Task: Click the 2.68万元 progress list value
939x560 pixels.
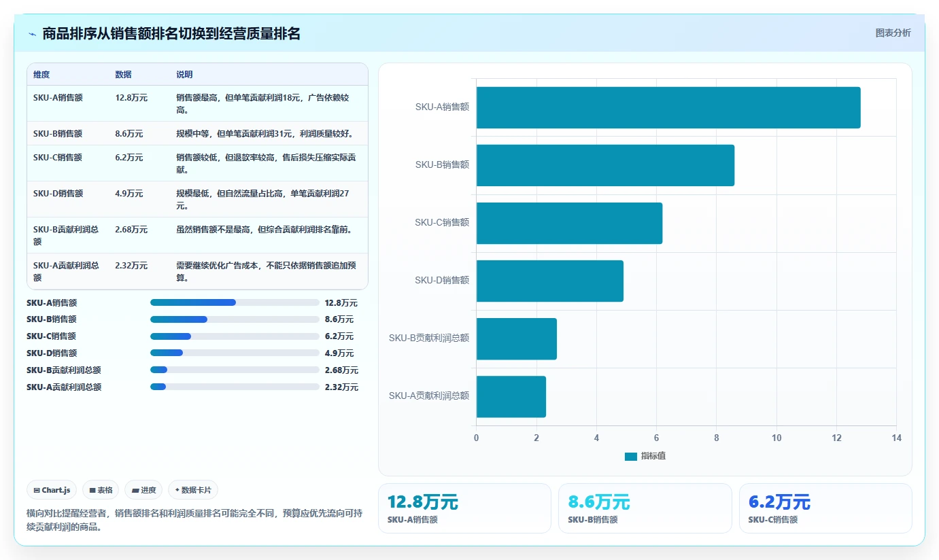Action: tap(341, 370)
